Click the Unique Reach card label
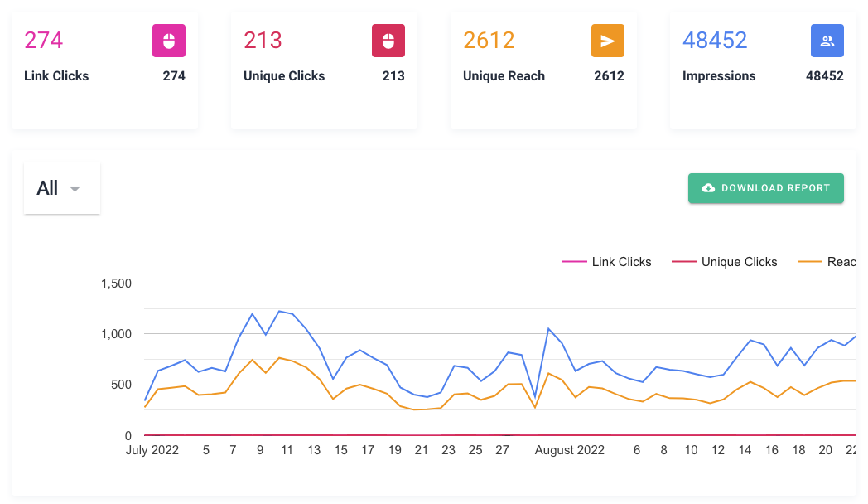868x504 pixels. (x=504, y=76)
